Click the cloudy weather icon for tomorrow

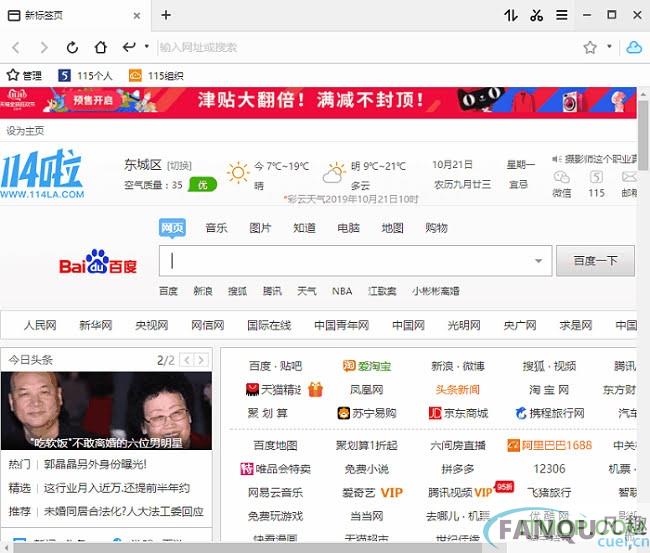tap(334, 173)
